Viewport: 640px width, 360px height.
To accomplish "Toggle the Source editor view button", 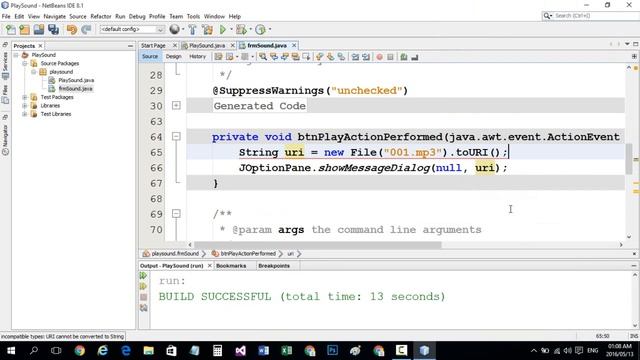I will click(x=150, y=57).
